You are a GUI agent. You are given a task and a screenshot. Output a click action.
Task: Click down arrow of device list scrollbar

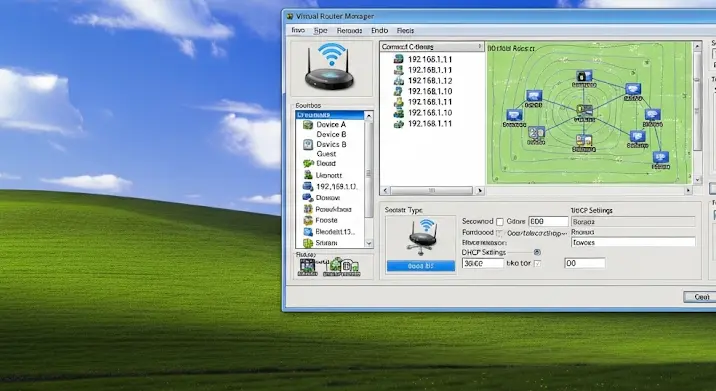369,243
